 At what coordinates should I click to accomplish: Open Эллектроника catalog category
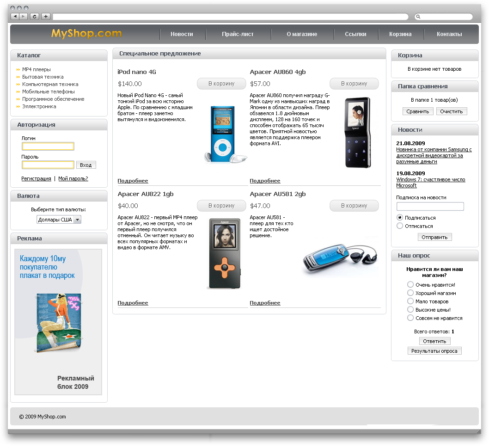click(x=39, y=106)
